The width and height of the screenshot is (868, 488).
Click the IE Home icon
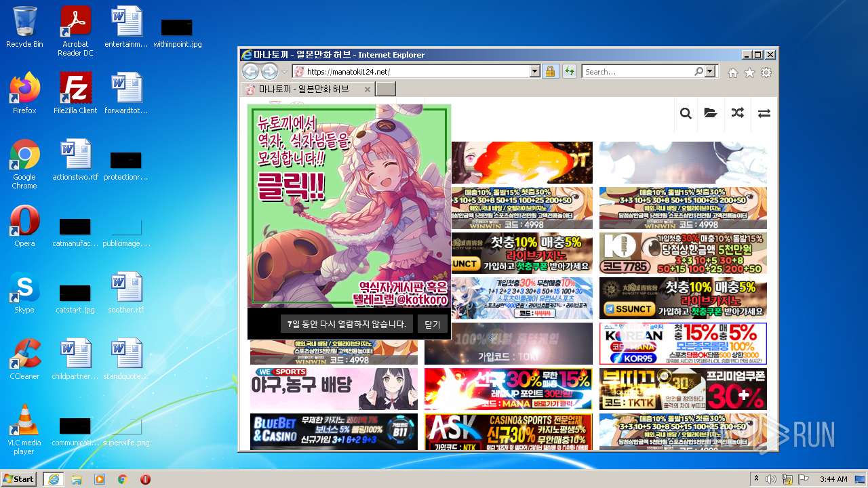733,73
